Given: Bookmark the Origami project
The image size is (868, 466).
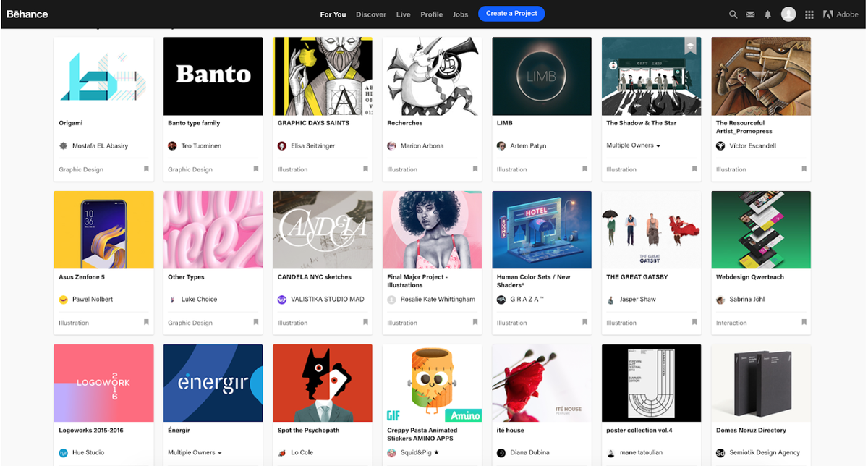Looking at the screenshot, I should click(x=146, y=169).
